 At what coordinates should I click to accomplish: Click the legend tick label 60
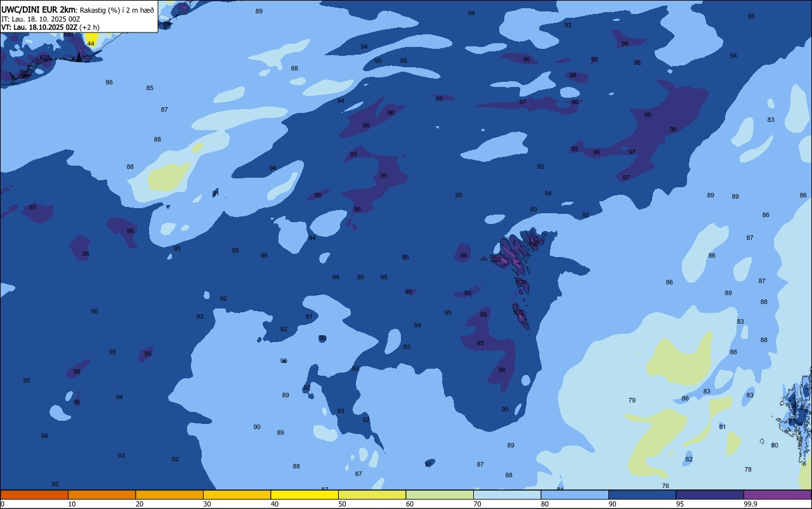[x=410, y=504]
